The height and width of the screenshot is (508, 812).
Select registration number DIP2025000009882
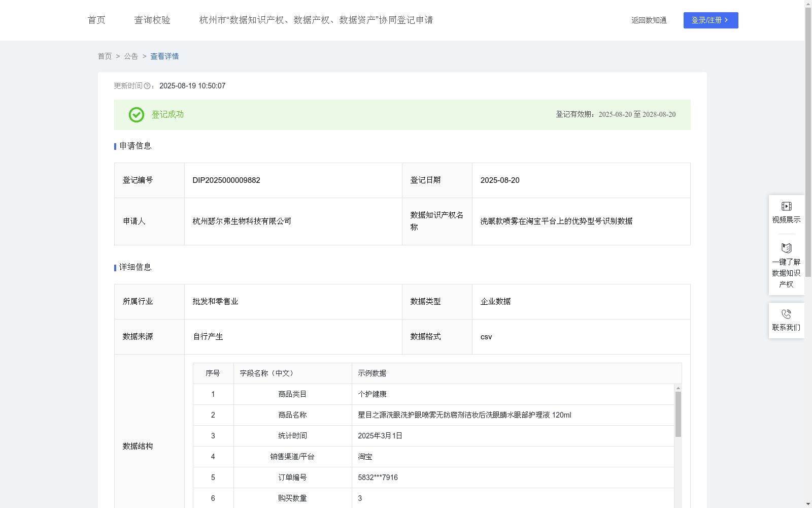coord(226,180)
